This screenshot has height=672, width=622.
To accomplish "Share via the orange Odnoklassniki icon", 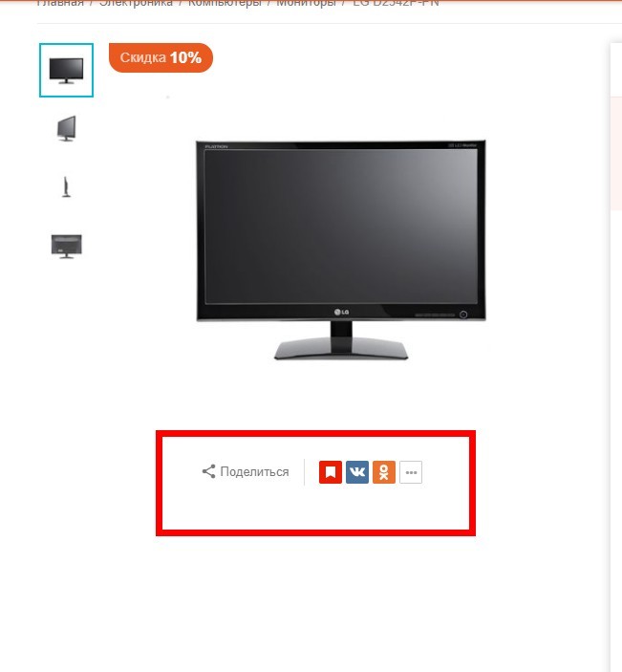I will 384,472.
